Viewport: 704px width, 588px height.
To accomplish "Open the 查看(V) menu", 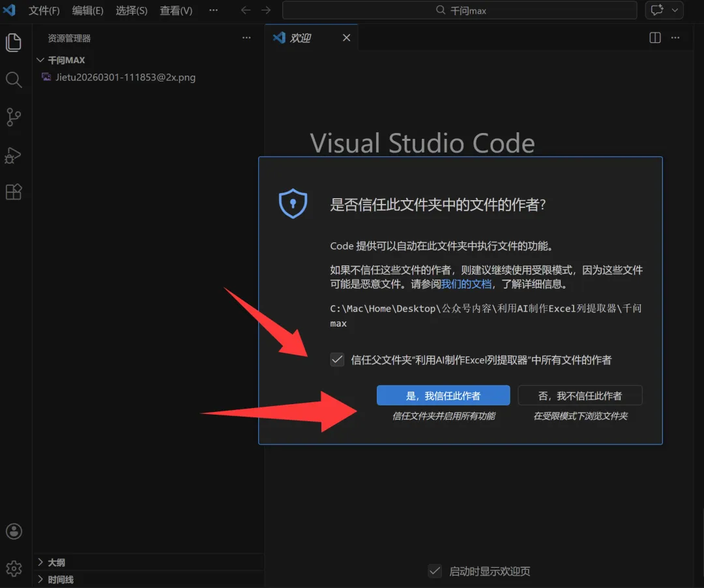I will pos(176,10).
